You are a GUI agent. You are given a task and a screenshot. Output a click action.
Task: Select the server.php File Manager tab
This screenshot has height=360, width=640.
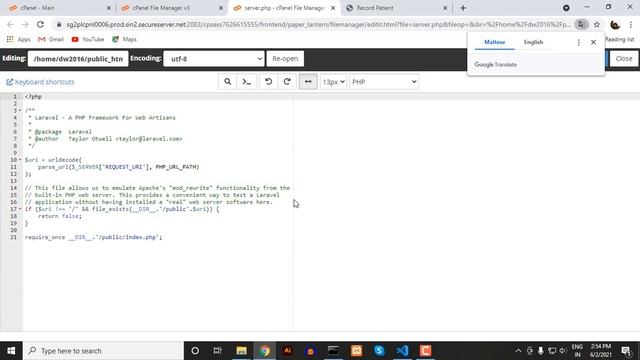[284, 8]
